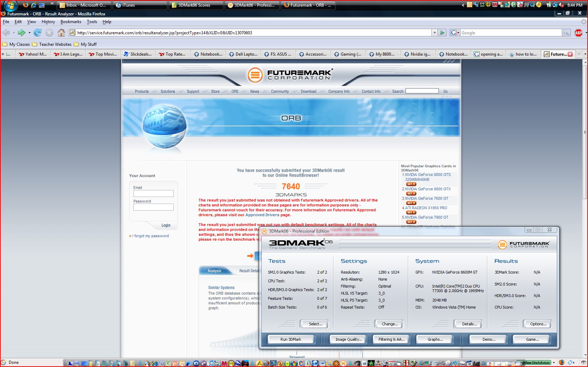Switch to the Slickdeals tab
Viewport: 588px width, 367px height.
click(x=138, y=54)
